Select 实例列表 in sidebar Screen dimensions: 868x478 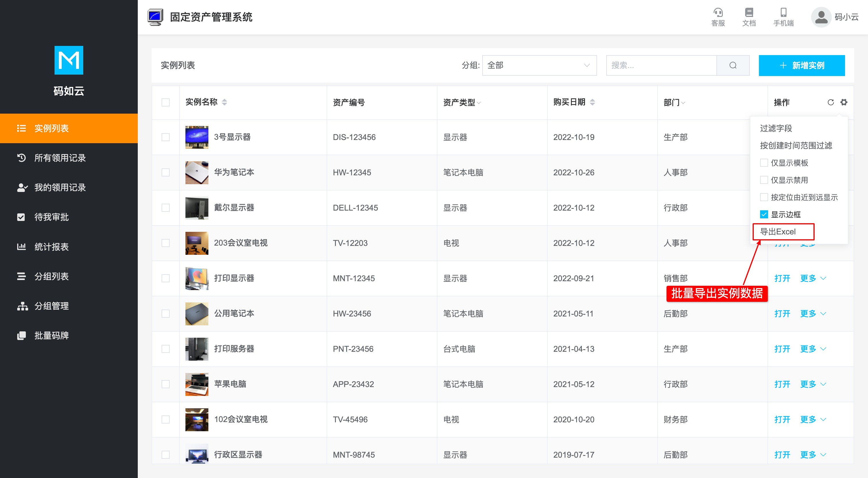pos(69,128)
